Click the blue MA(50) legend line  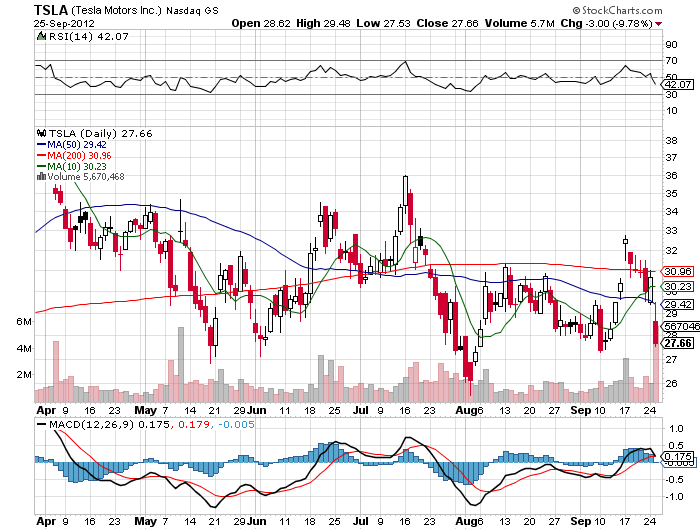coord(42,145)
